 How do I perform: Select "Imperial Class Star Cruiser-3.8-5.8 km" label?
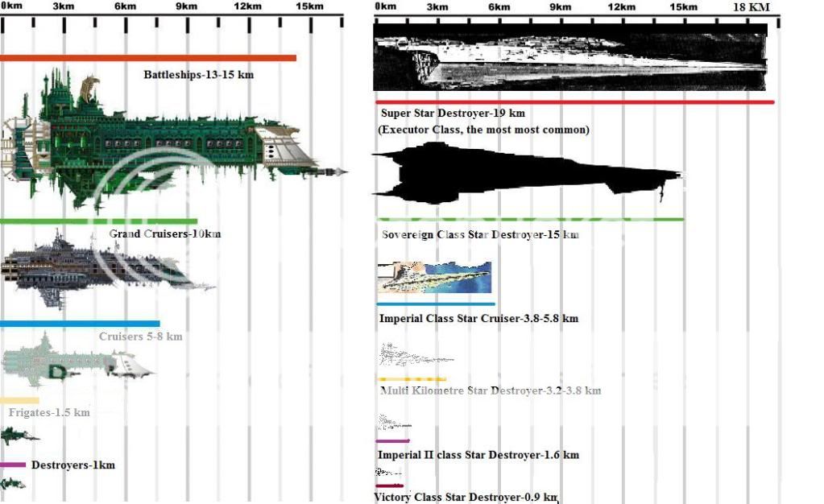pos(478,319)
